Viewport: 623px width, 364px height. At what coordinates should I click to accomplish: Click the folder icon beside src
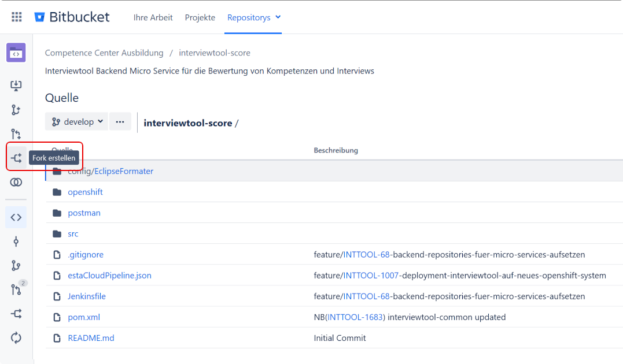57,234
